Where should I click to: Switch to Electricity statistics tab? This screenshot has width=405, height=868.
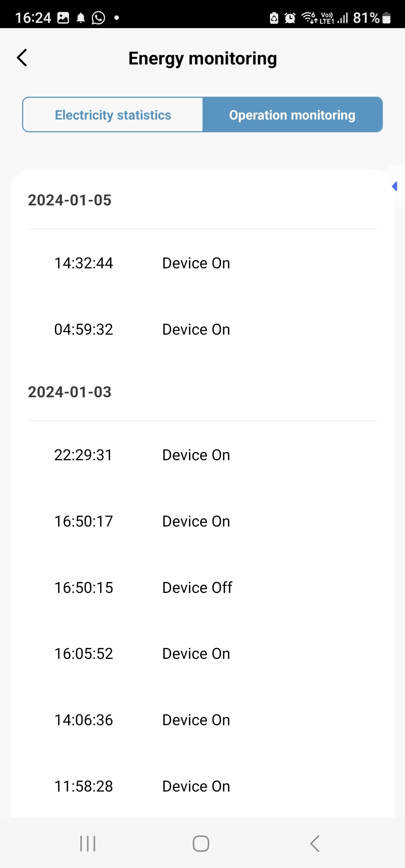coord(113,115)
